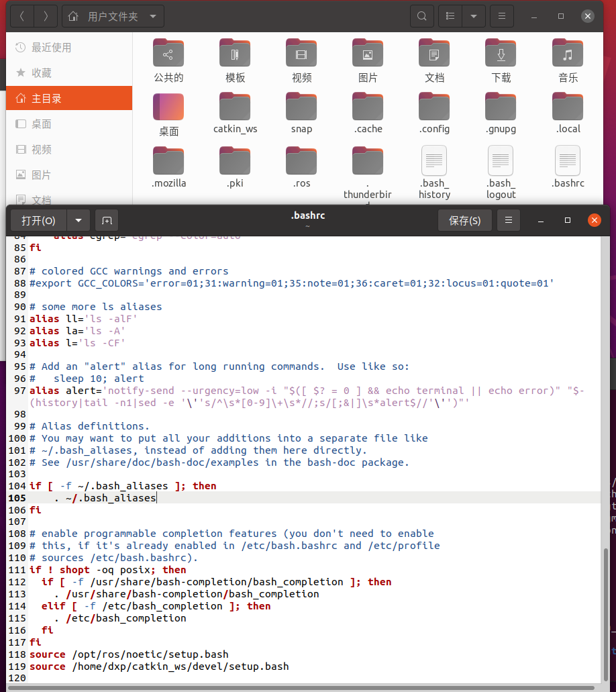
Task: Place cursor on line 119 catkin_ws source
Action: [x=159, y=666]
